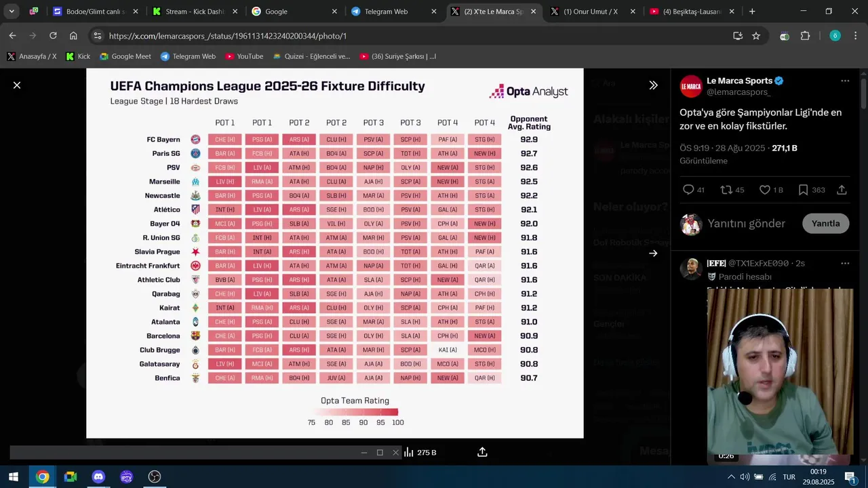868x488 pixels.
Task: Switch to the Bodoe/Glimt canlı tab
Action: [x=94, y=12]
